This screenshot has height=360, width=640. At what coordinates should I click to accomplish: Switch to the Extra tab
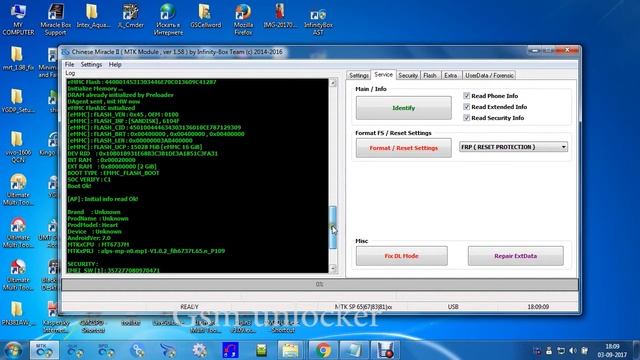[451, 76]
